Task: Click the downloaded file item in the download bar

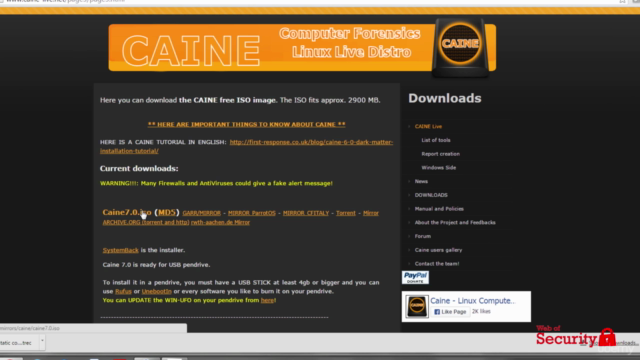Action: tap(19, 343)
